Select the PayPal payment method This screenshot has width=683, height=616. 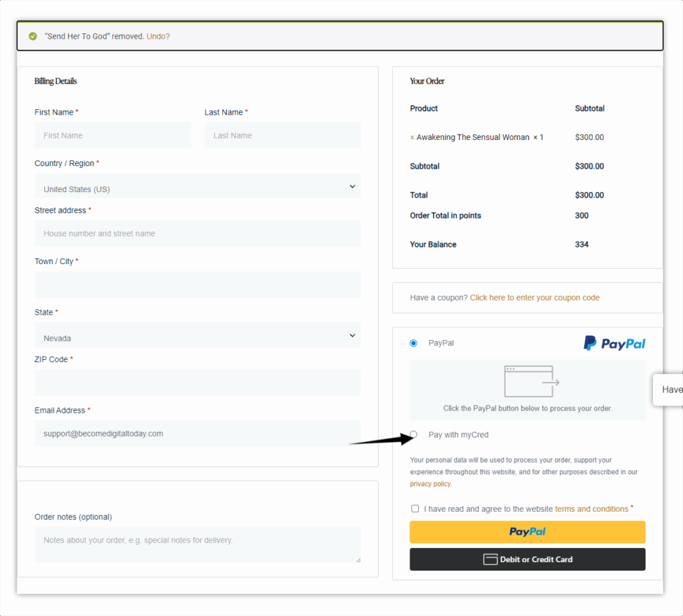pos(414,343)
